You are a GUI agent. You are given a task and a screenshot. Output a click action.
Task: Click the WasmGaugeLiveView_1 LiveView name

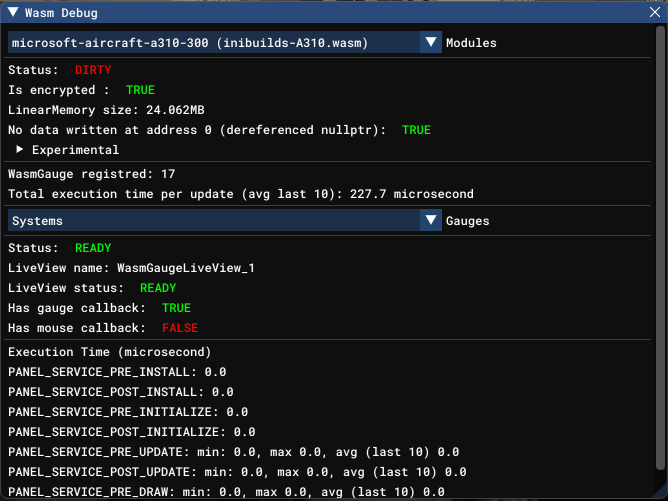(186, 268)
